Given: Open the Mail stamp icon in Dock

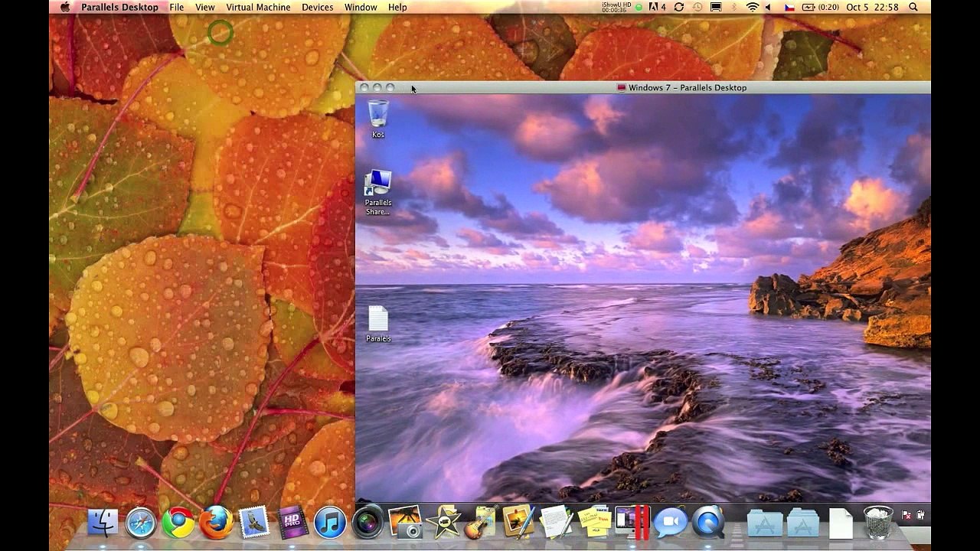Looking at the screenshot, I should click(254, 523).
